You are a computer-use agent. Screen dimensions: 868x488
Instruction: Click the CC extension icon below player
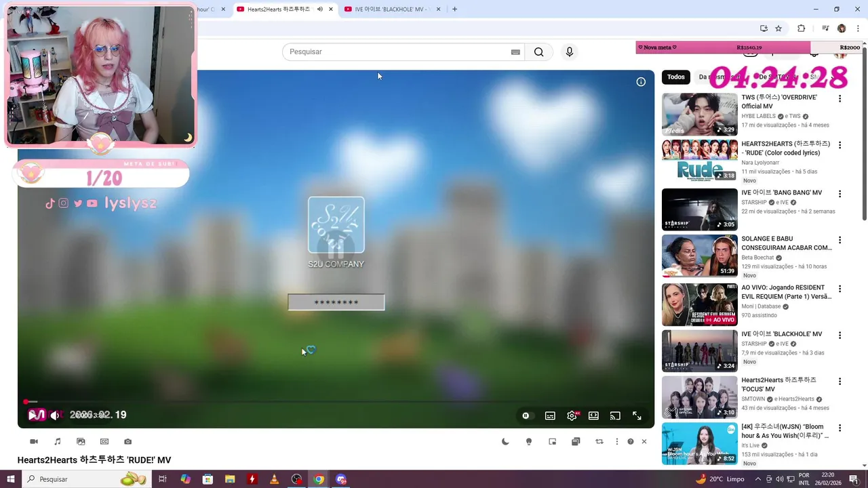pyautogui.click(x=104, y=441)
